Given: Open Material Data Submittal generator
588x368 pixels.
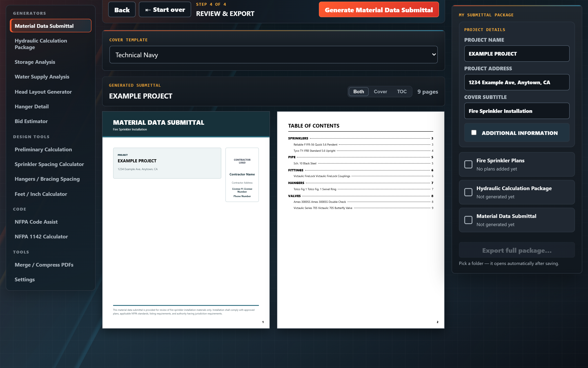Looking at the screenshot, I should point(51,26).
